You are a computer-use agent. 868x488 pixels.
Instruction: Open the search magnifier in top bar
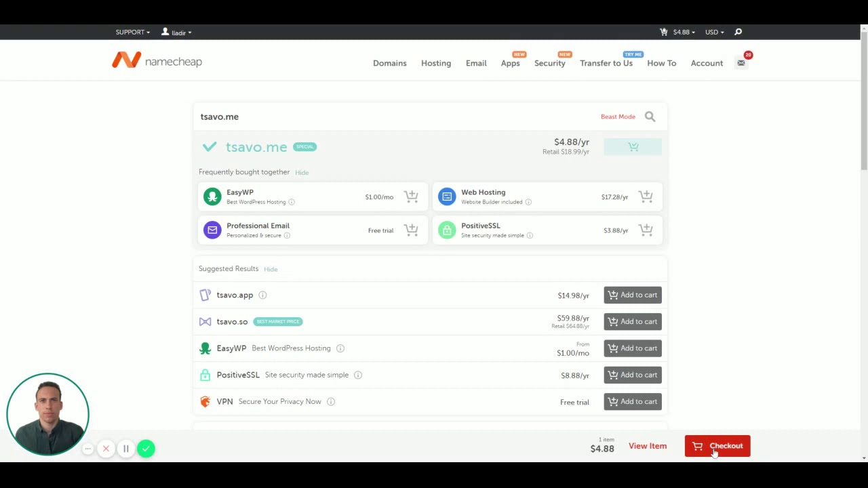[x=738, y=32]
